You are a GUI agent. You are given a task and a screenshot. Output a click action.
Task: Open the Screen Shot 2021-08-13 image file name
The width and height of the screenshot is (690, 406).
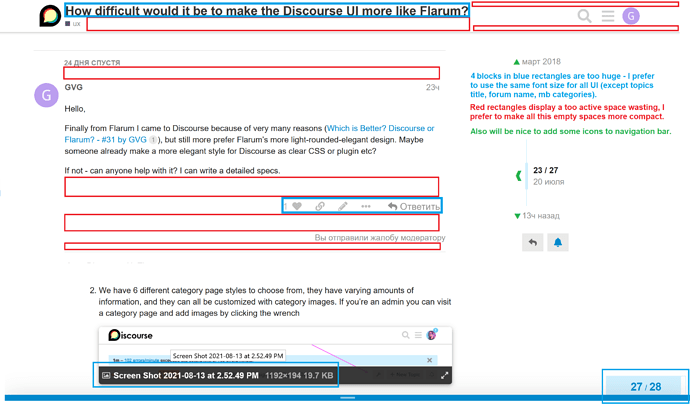186,375
